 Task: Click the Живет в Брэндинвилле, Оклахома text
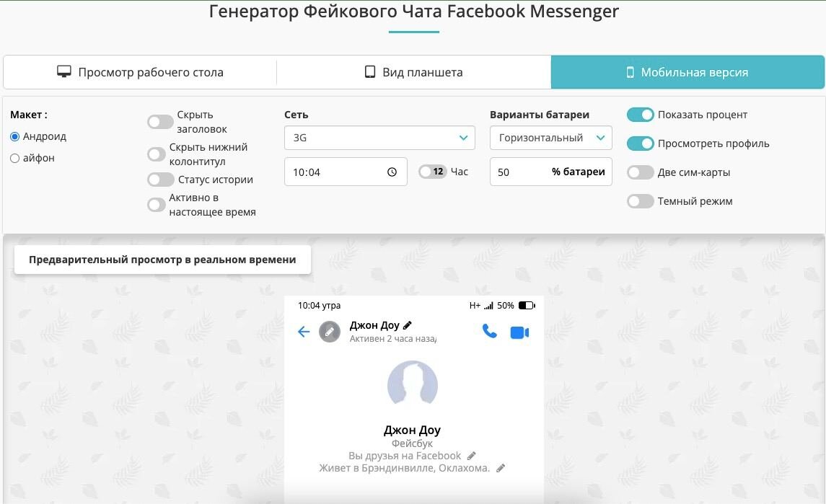point(405,468)
